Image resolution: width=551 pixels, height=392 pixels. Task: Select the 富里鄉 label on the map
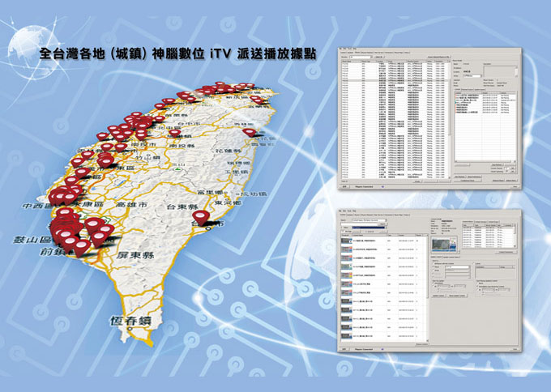pos(210,193)
